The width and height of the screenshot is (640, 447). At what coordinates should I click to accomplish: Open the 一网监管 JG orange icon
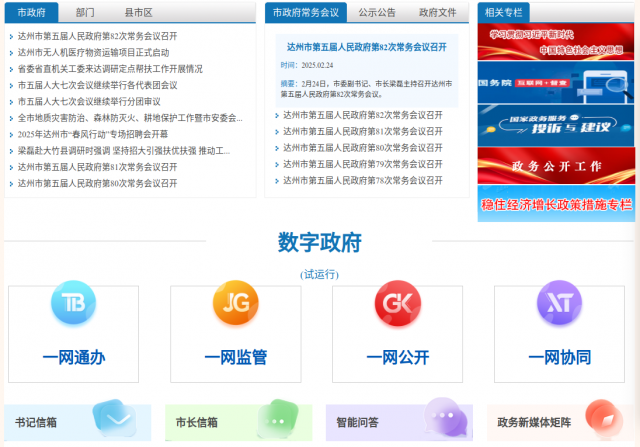click(x=235, y=303)
